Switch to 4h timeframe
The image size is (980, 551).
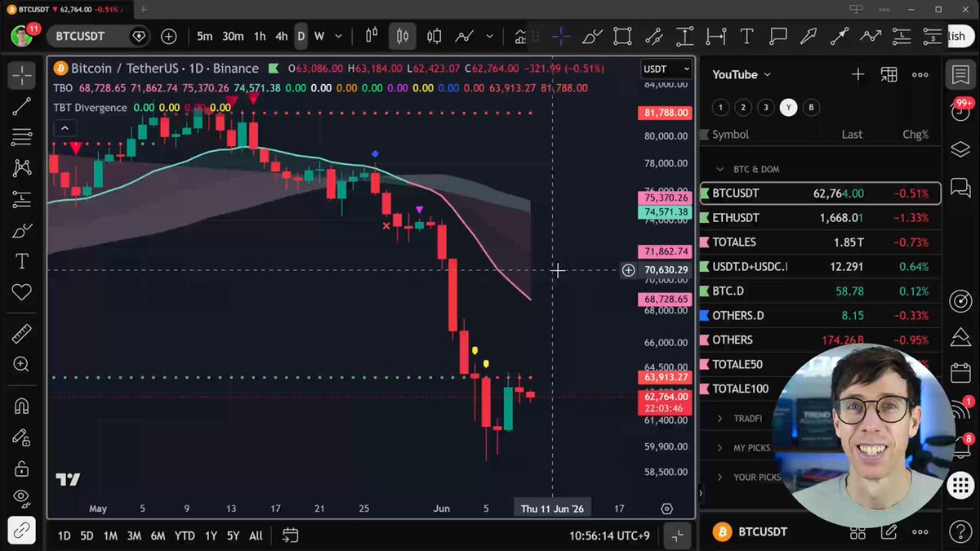click(x=281, y=36)
